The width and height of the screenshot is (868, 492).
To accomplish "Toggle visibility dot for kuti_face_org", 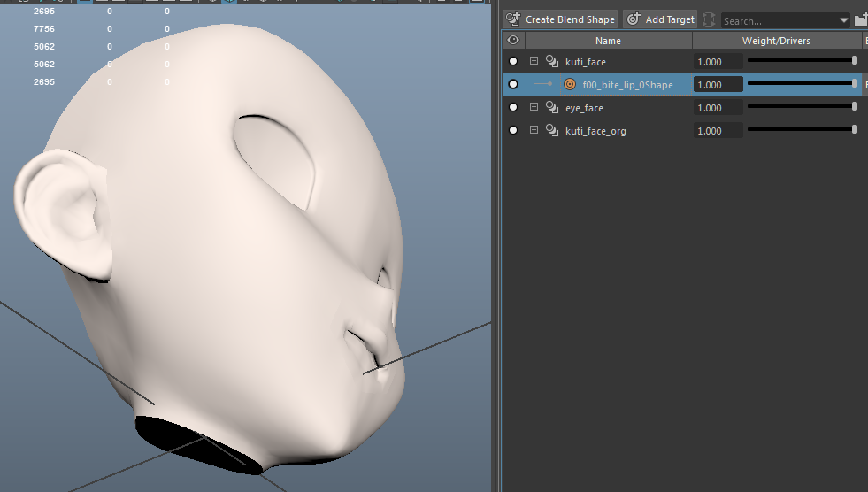I will click(513, 130).
